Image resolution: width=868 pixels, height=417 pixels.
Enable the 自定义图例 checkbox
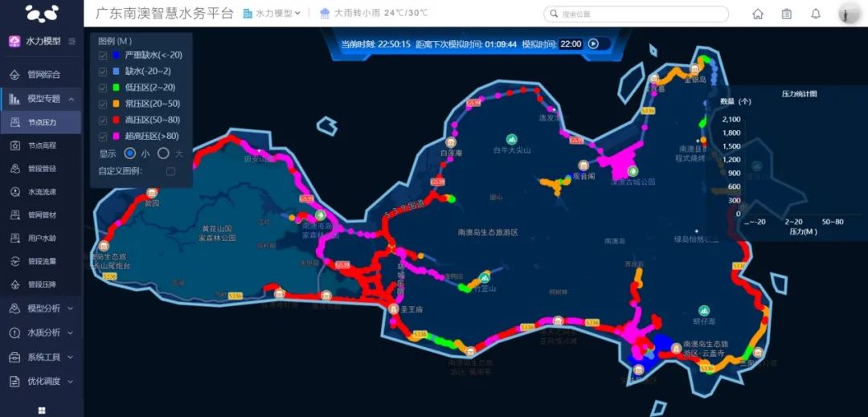pyautogui.click(x=170, y=171)
